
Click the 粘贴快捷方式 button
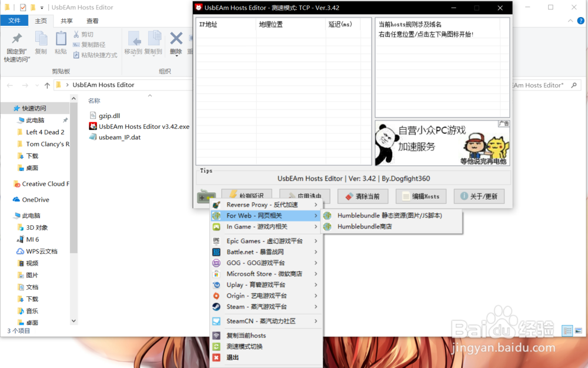[95, 55]
